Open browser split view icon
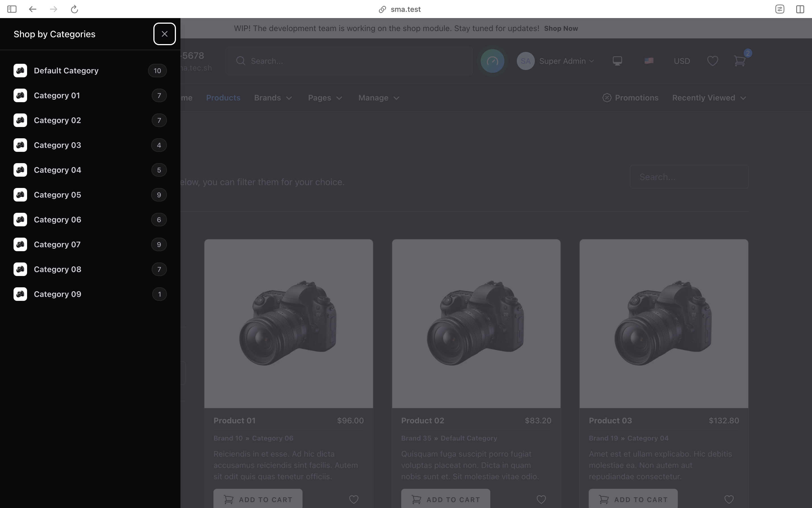 pos(800,9)
